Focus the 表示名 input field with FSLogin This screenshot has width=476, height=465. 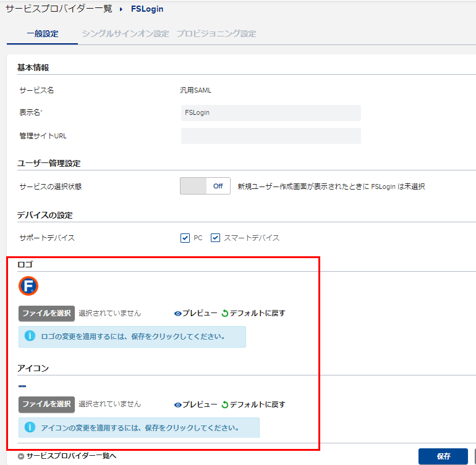271,113
